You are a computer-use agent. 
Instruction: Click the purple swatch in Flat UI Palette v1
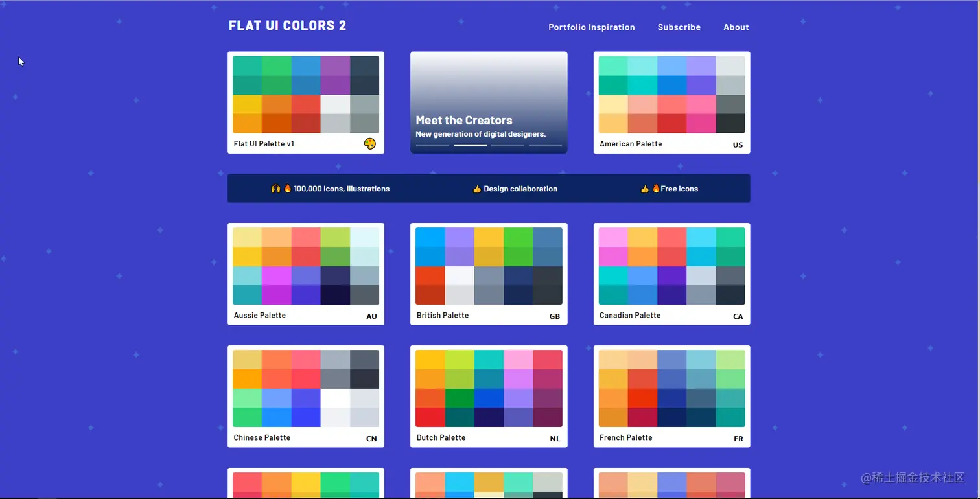pos(335,66)
